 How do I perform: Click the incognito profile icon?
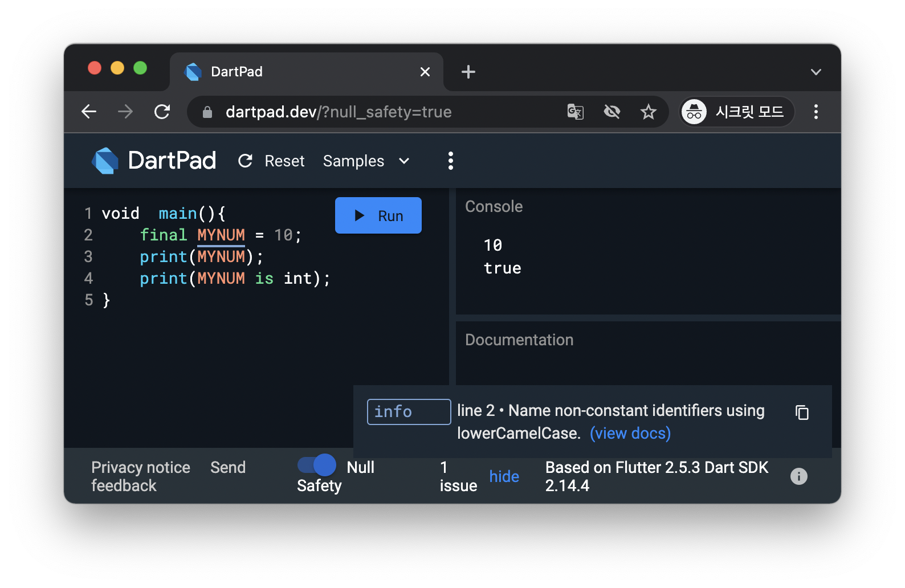tap(694, 112)
